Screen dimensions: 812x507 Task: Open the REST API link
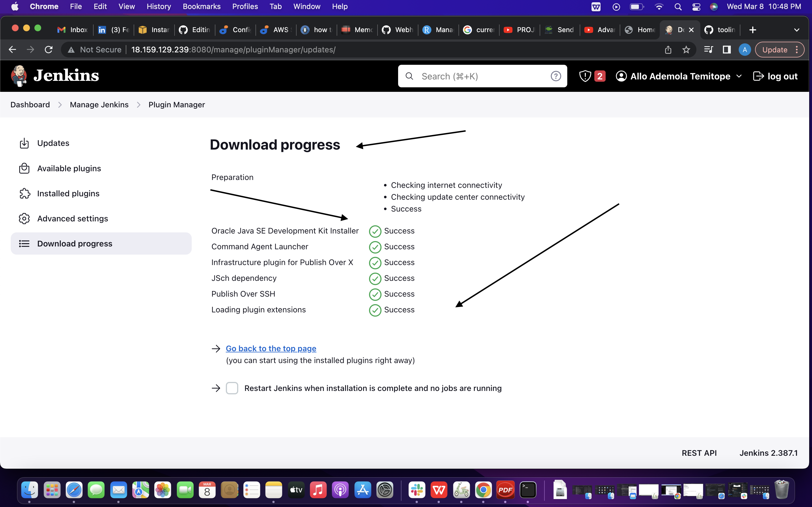pyautogui.click(x=699, y=453)
